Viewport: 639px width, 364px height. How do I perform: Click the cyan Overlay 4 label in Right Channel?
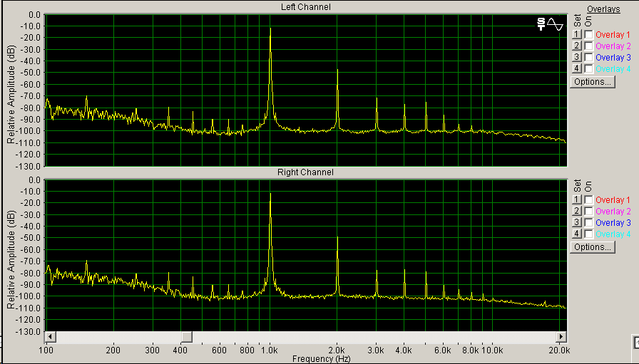[x=613, y=234]
